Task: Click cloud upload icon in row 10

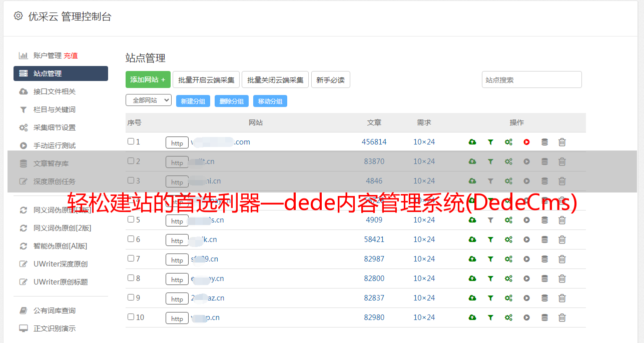Action: pos(472,317)
